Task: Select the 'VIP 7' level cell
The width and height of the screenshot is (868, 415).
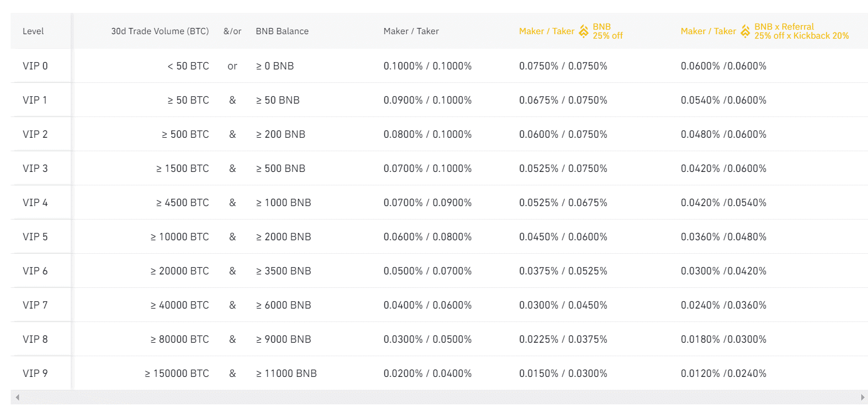Action: pos(35,305)
